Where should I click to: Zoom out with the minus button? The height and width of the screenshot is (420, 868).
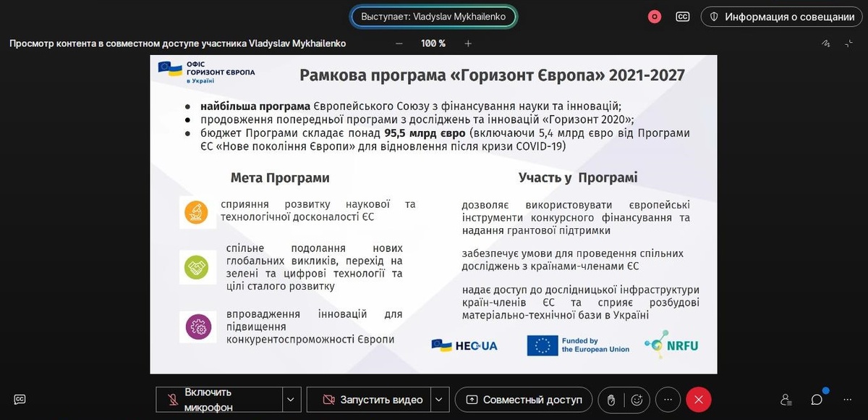point(399,43)
